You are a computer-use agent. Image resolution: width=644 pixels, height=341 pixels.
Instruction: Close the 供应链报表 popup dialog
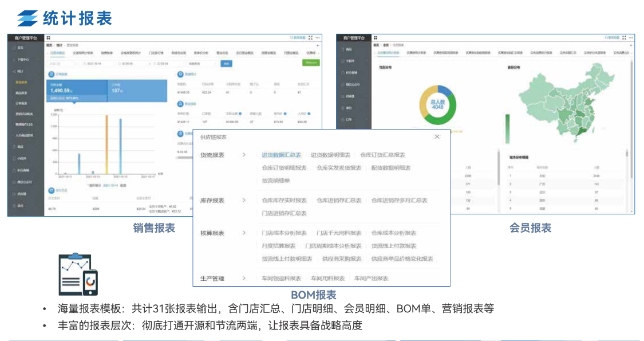click(x=437, y=137)
